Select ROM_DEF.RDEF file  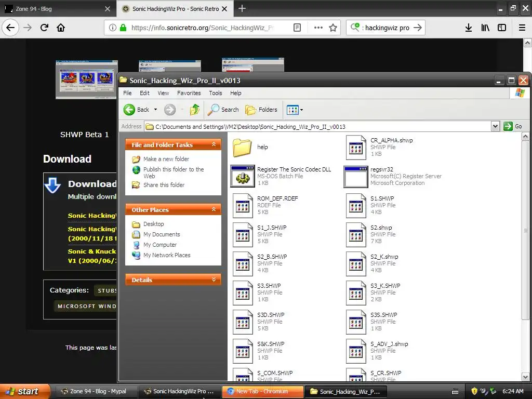click(265, 205)
